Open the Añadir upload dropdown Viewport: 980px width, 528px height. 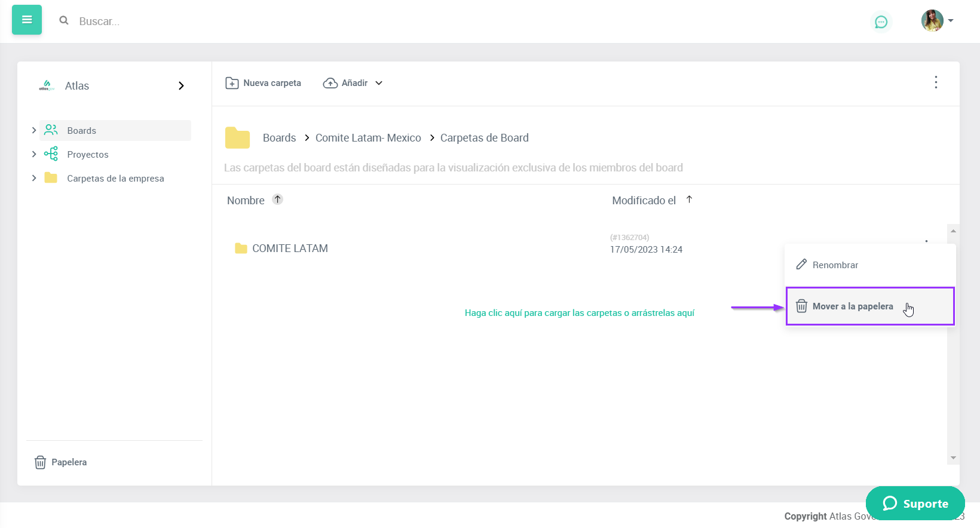353,83
